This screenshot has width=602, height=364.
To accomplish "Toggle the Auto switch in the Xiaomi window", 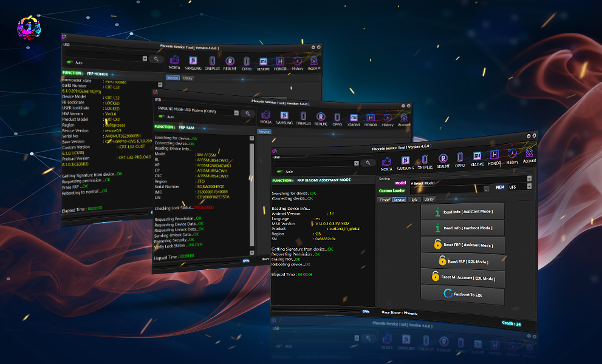I will coord(278,172).
